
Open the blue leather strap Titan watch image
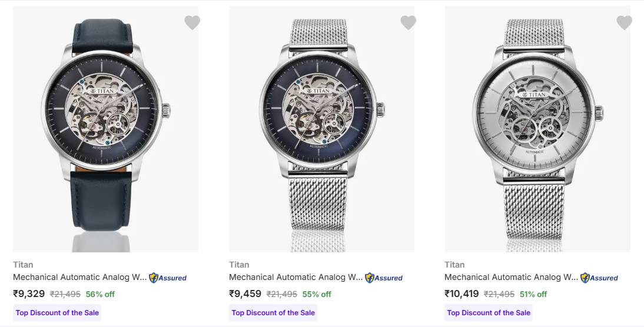tap(106, 129)
